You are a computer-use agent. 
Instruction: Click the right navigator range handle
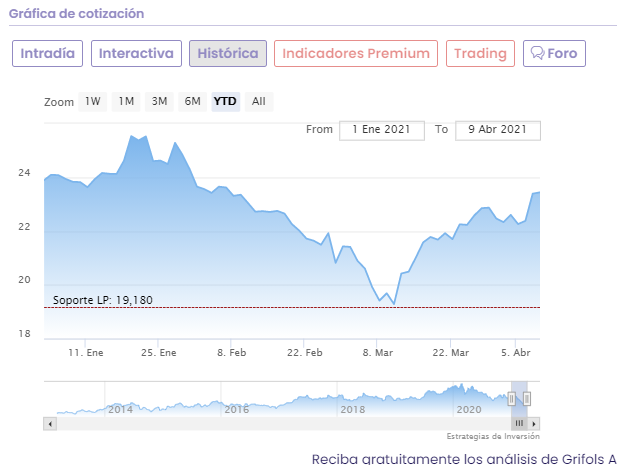point(527,398)
